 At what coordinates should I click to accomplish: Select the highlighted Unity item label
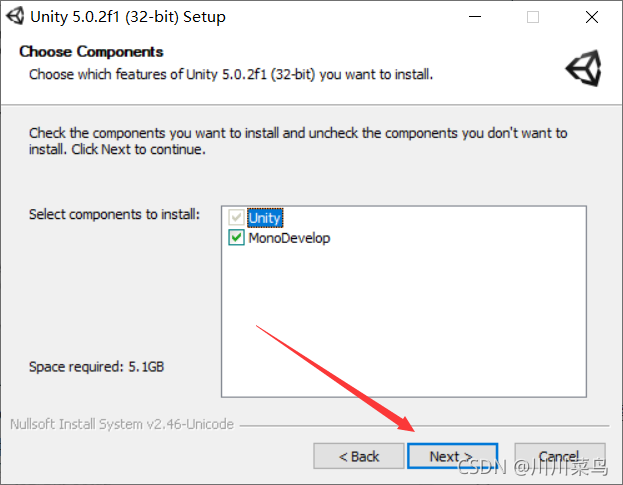tap(265, 218)
